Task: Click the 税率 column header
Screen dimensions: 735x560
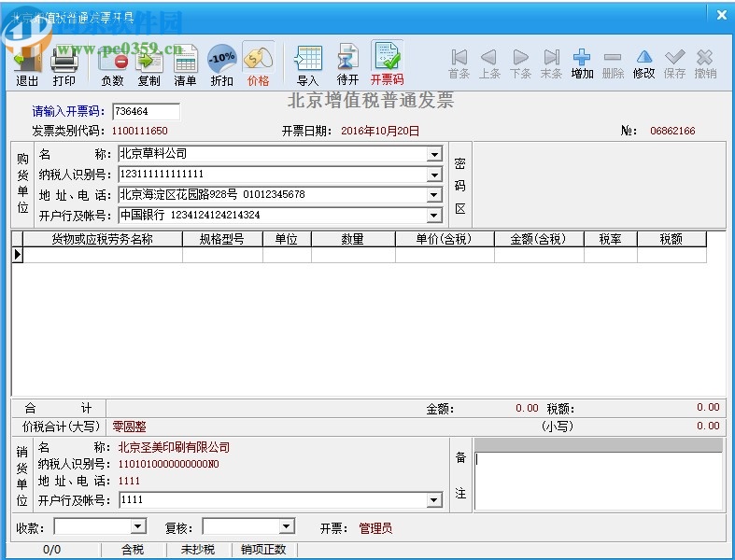Action: click(x=610, y=240)
